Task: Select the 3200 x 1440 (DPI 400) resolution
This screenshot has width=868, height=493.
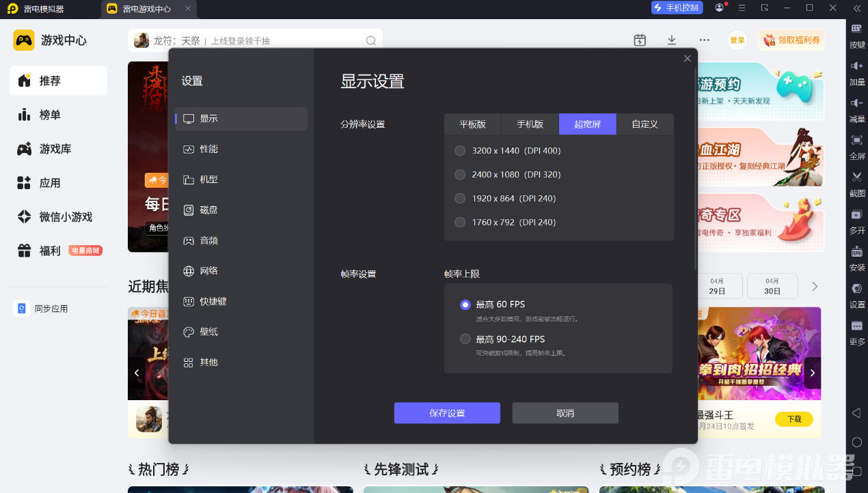Action: [x=508, y=150]
